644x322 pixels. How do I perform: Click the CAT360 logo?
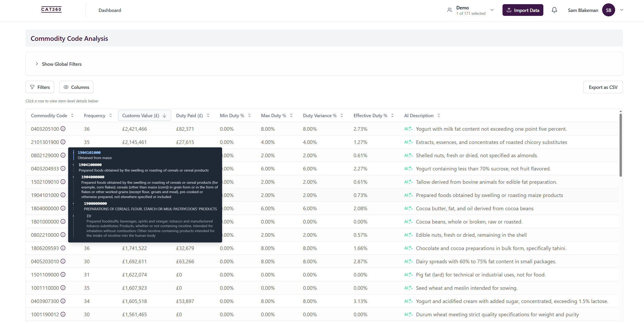pos(51,10)
